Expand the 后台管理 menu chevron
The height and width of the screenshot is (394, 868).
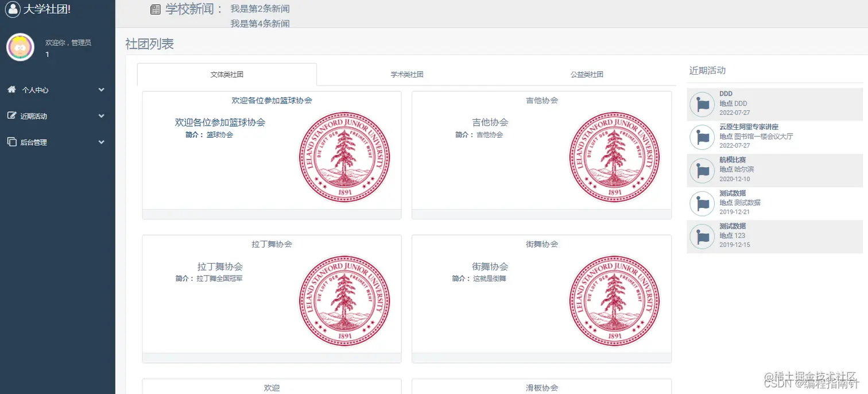tap(102, 142)
